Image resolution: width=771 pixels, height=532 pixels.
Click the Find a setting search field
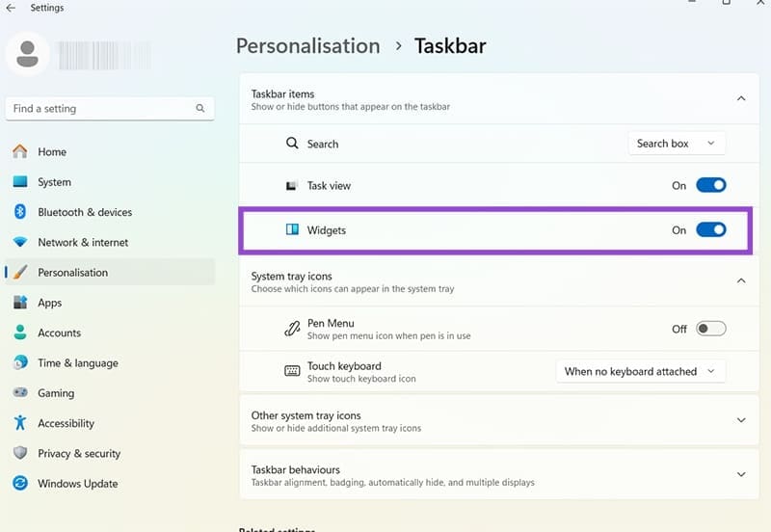click(x=110, y=109)
